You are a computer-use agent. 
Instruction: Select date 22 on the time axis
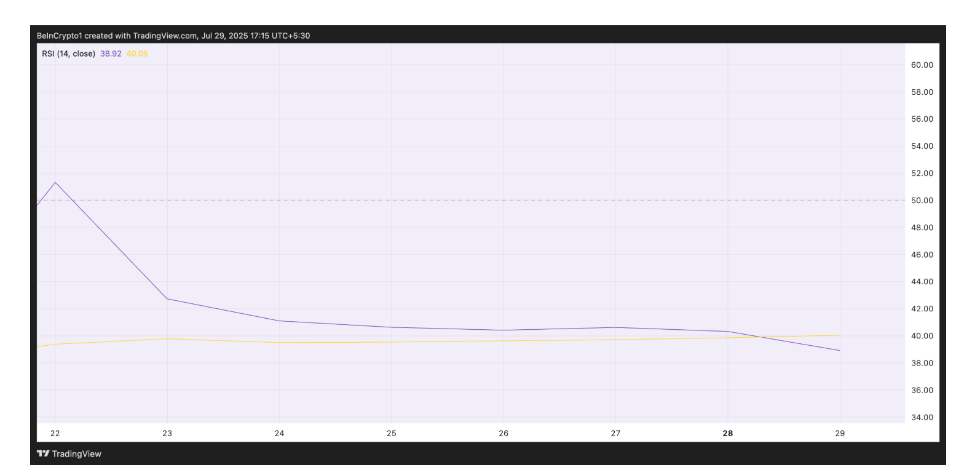(x=55, y=433)
